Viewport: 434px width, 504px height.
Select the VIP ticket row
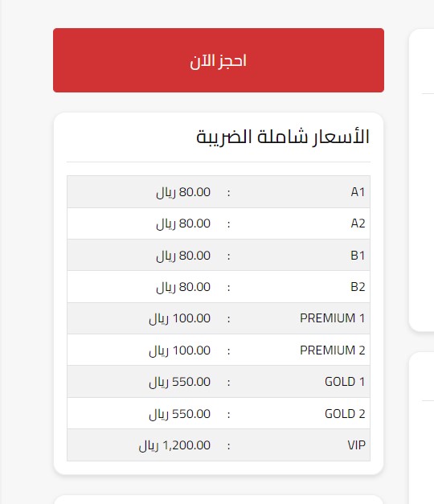pos(219,445)
